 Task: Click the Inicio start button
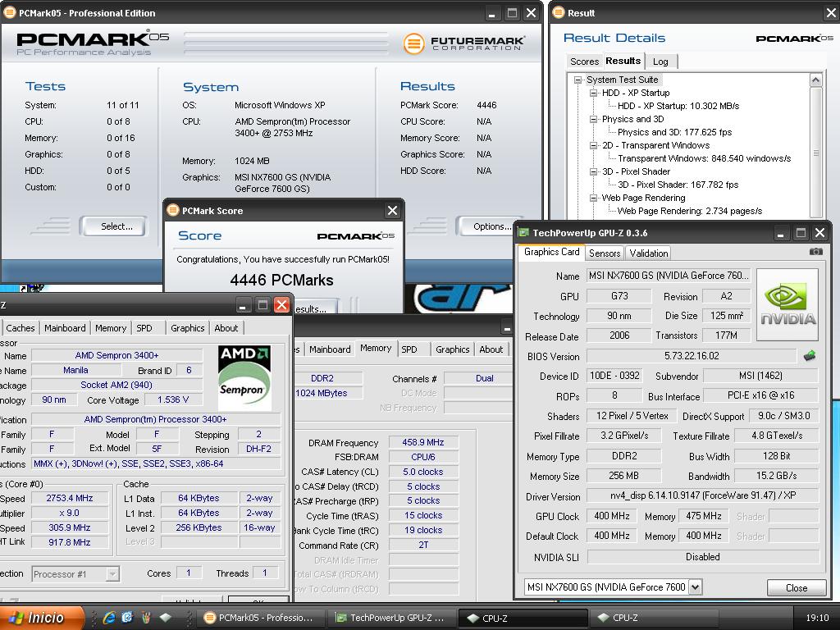[42, 618]
